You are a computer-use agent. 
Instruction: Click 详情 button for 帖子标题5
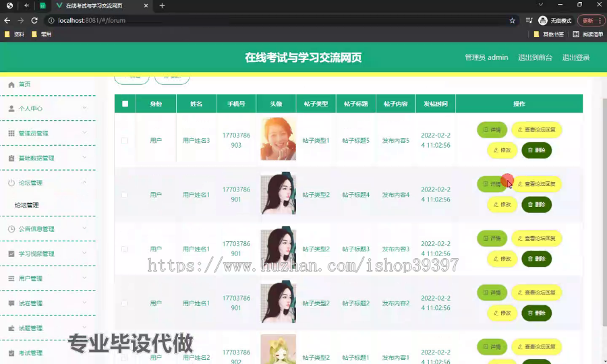pyautogui.click(x=492, y=130)
